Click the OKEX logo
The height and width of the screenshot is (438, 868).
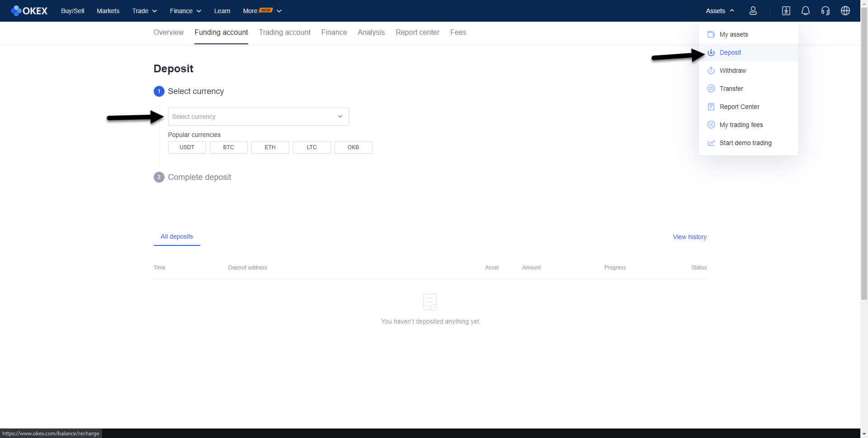[29, 11]
